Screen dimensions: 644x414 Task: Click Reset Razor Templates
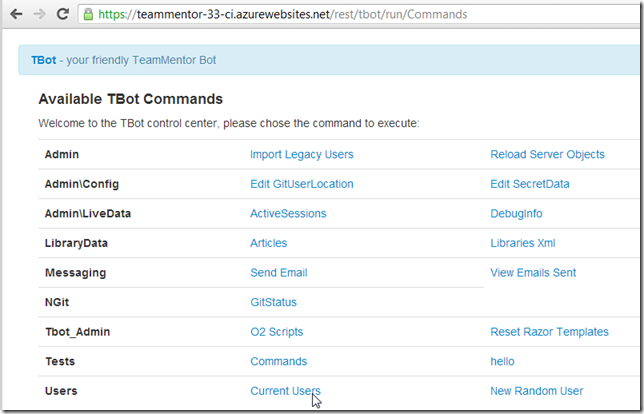(549, 332)
